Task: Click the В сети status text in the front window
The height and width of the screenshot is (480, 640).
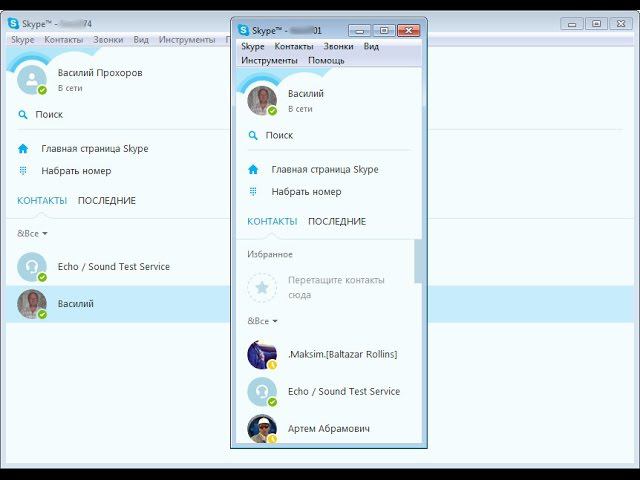Action: click(300, 109)
